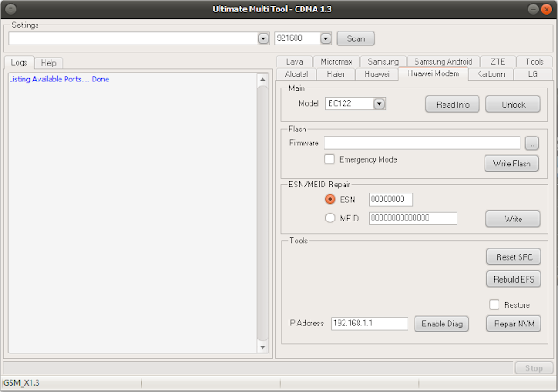Click the Enable Diag button
Screen dimensions: 558x392
point(442,324)
